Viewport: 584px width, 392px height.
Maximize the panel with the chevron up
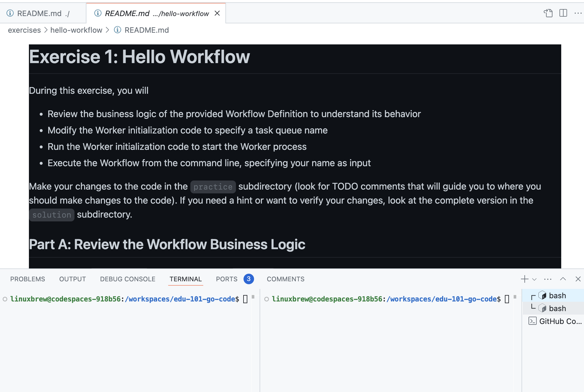coord(563,279)
